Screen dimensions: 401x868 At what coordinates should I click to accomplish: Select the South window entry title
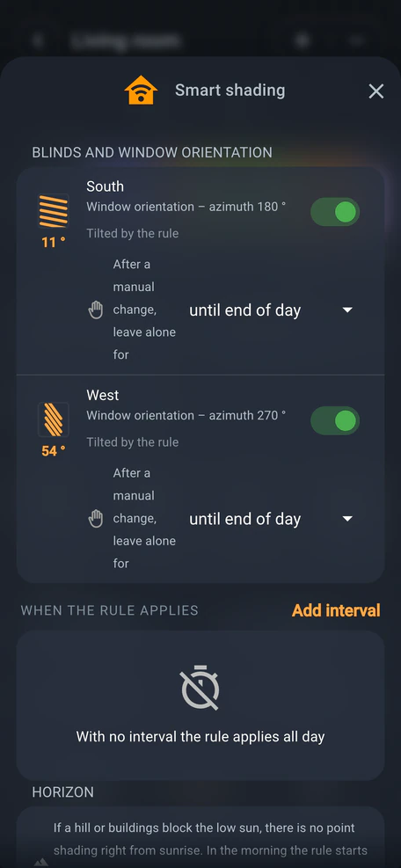pos(106,186)
